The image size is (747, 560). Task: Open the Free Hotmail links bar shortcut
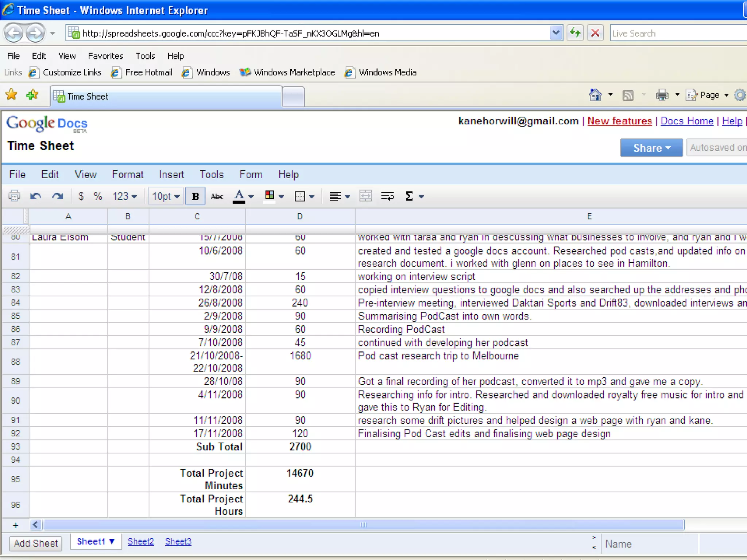click(x=142, y=72)
